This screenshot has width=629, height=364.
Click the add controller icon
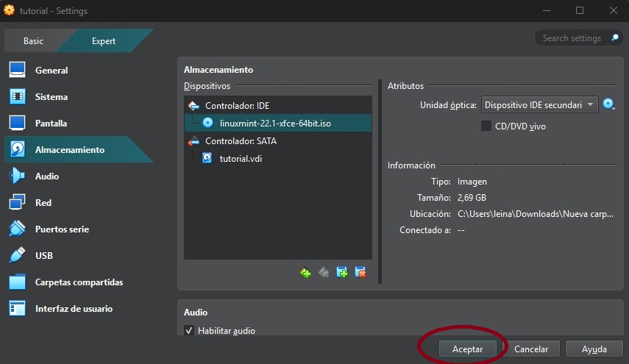tap(306, 273)
